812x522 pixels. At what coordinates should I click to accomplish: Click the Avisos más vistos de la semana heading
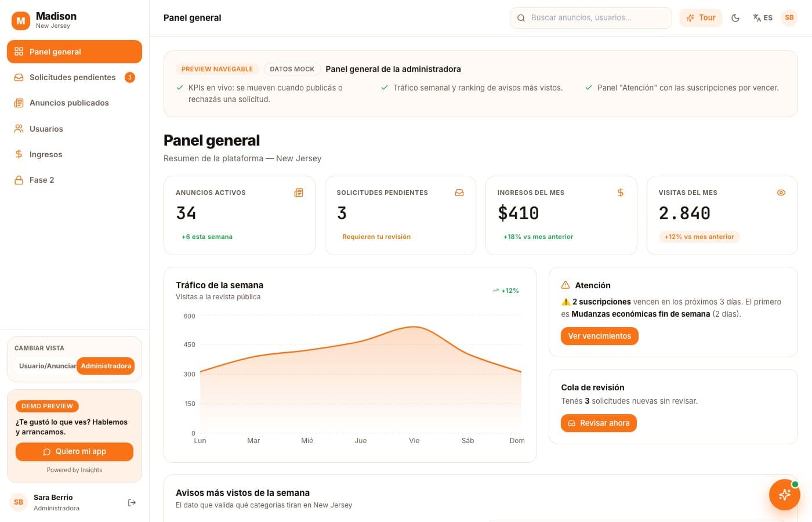(x=242, y=493)
